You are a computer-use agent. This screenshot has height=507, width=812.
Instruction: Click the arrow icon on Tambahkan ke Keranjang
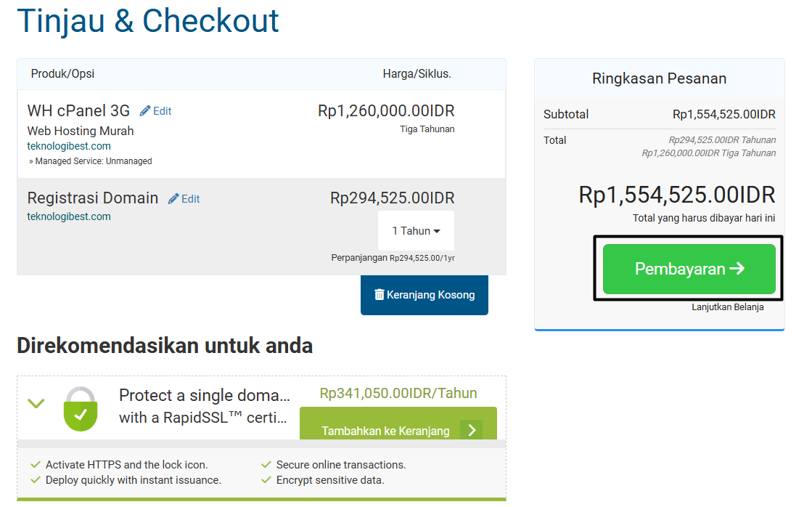click(472, 430)
